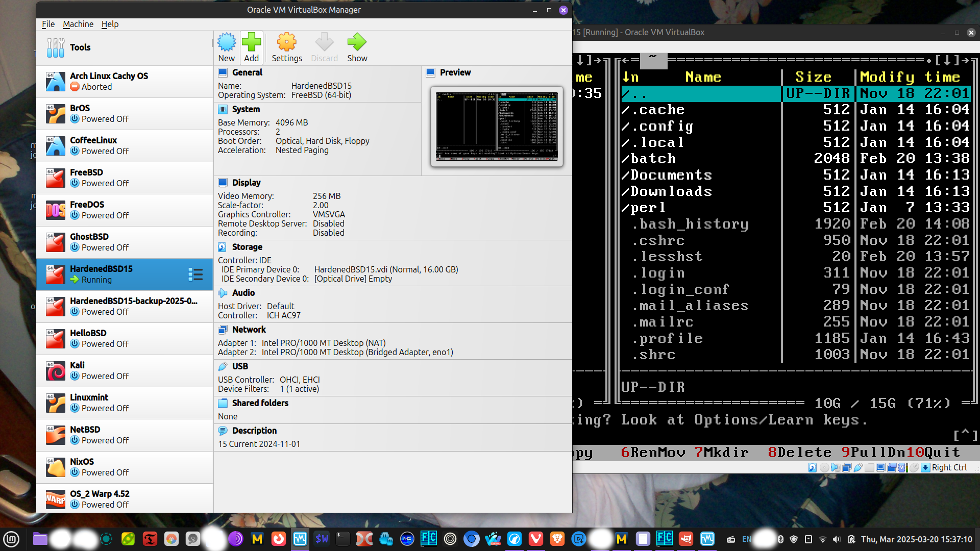
Task: Open the Machine menu
Action: pos(78,24)
